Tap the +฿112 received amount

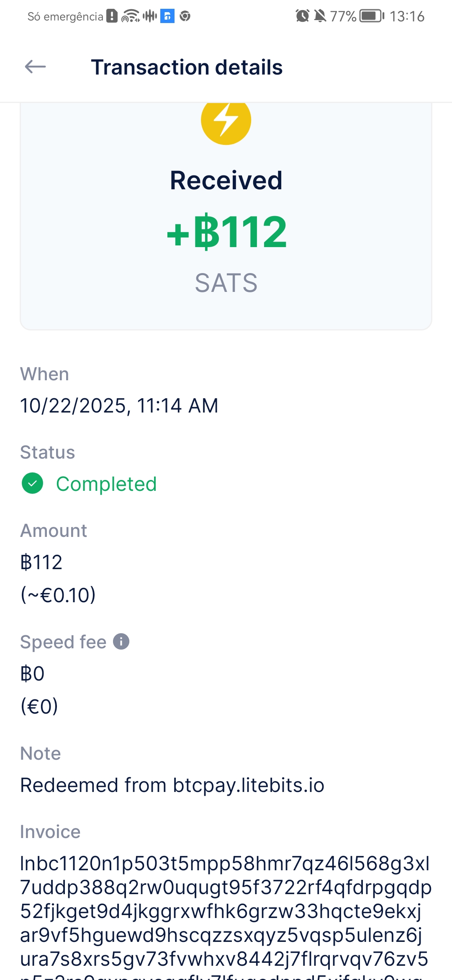point(226,232)
